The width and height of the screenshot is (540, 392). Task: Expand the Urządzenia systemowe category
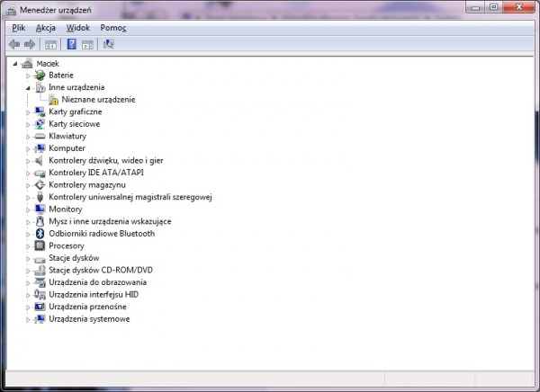tap(28, 319)
